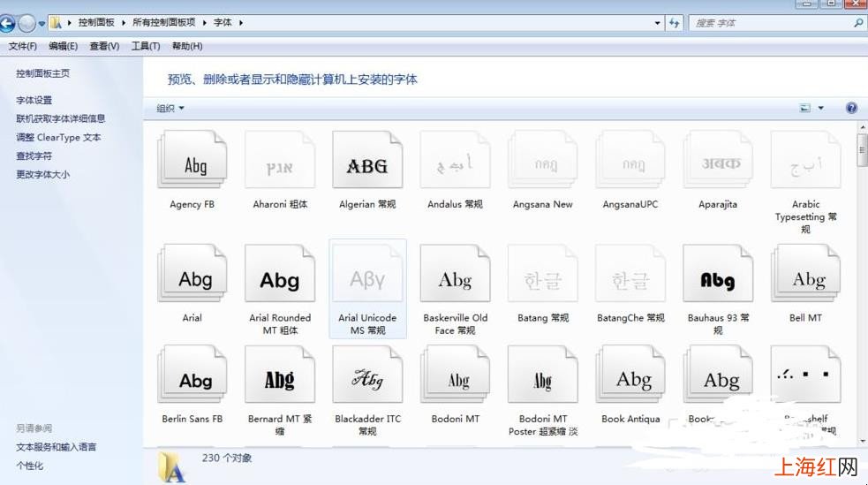
Task: Open the 控制面板主页 link
Action: 42,73
